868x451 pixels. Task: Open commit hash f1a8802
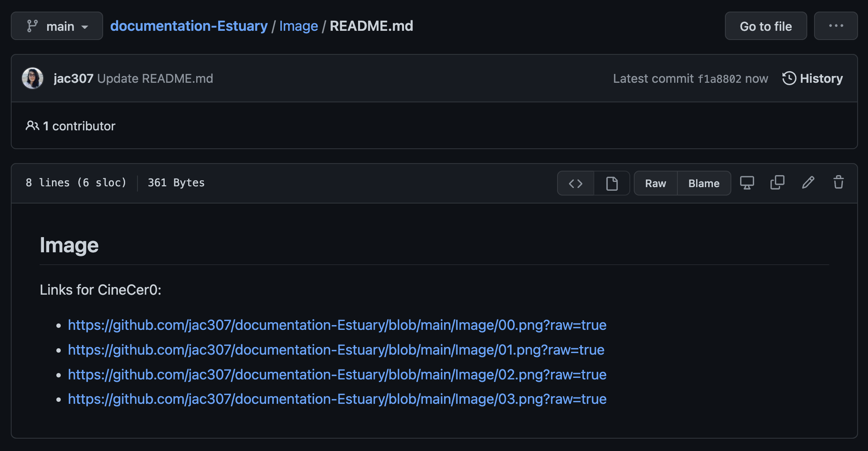pos(719,79)
